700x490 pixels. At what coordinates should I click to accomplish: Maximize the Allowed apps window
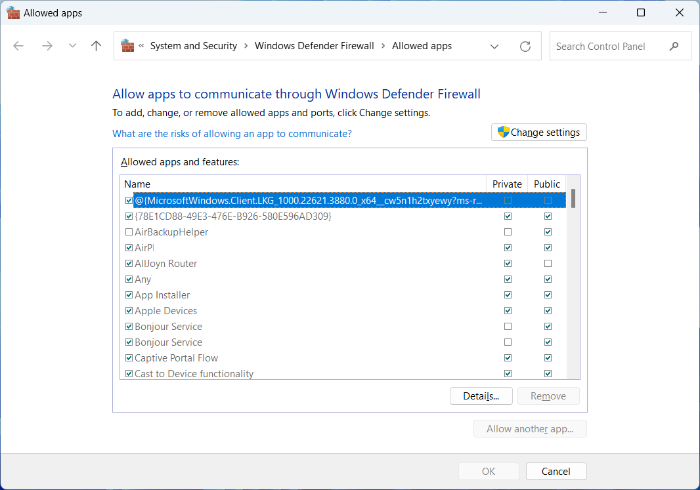[641, 13]
